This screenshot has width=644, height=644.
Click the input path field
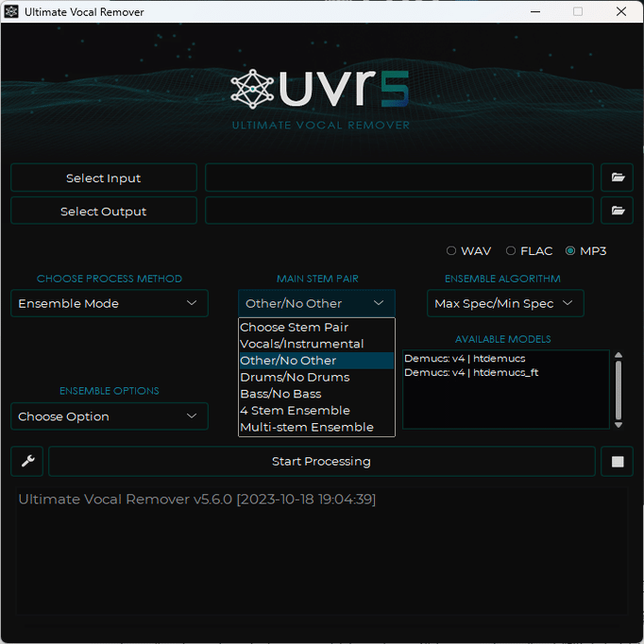click(x=399, y=178)
